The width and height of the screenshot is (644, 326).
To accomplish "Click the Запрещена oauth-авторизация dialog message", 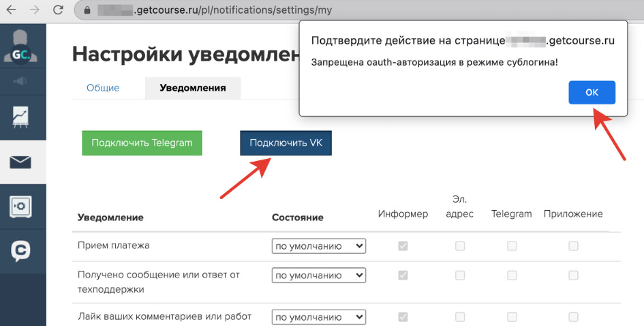I will (435, 63).
